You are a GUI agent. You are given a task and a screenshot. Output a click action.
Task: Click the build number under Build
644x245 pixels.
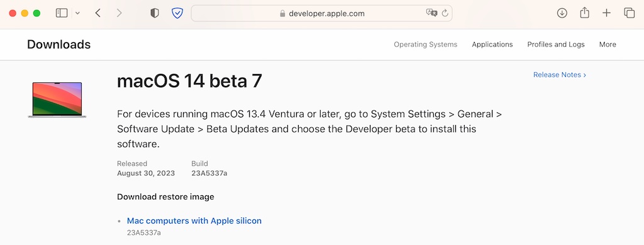point(209,173)
